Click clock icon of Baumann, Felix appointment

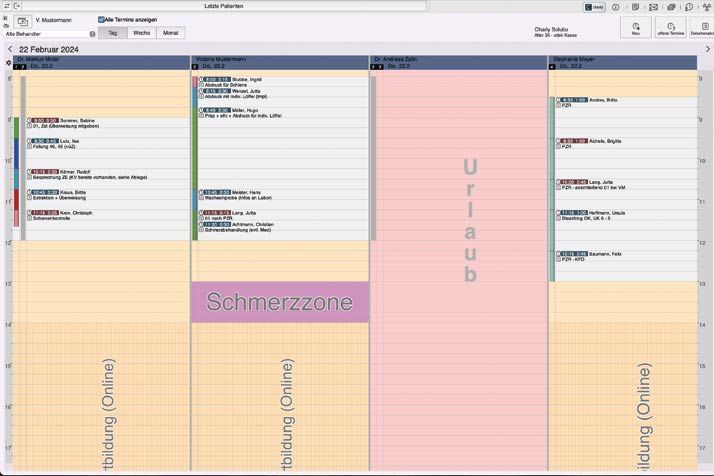tap(558, 254)
